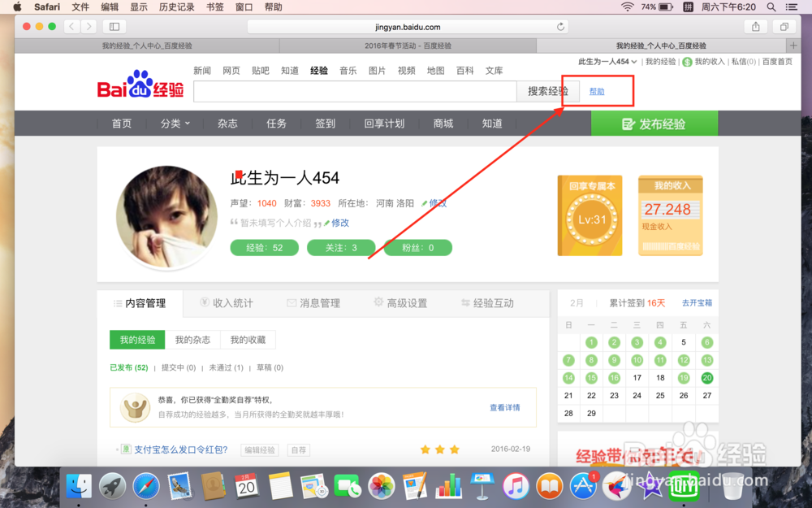Open the 历史记录 menu
This screenshot has width=812, height=508.
(175, 7)
